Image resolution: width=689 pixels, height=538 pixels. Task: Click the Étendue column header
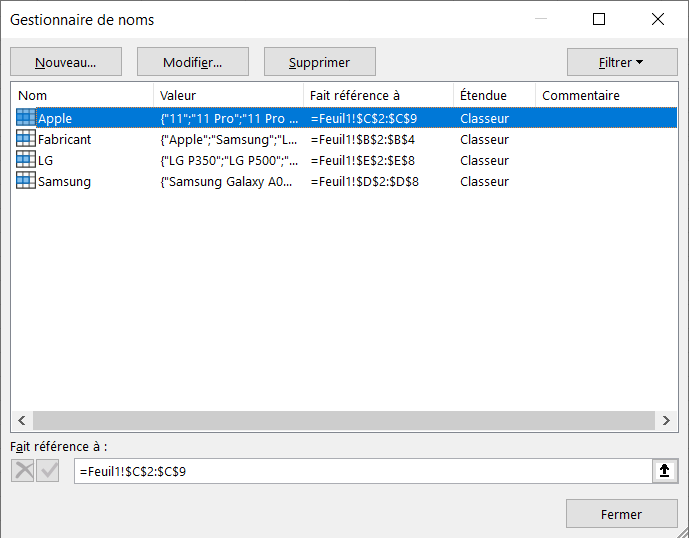tap(494, 95)
